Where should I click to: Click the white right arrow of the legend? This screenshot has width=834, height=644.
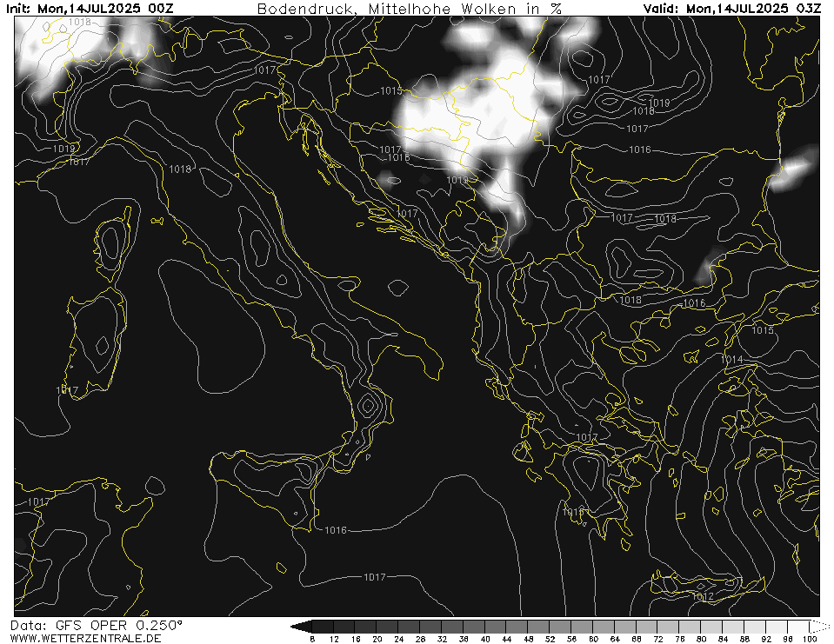coord(821,627)
